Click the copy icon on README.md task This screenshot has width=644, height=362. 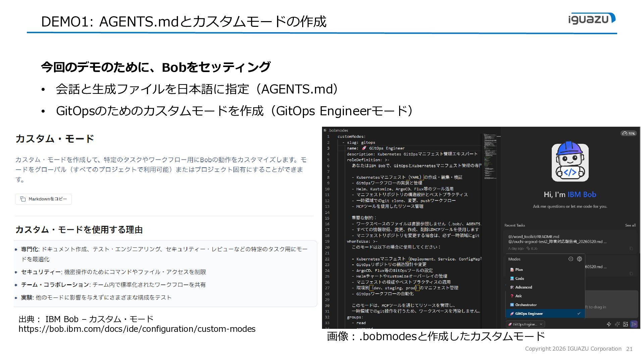point(631,248)
